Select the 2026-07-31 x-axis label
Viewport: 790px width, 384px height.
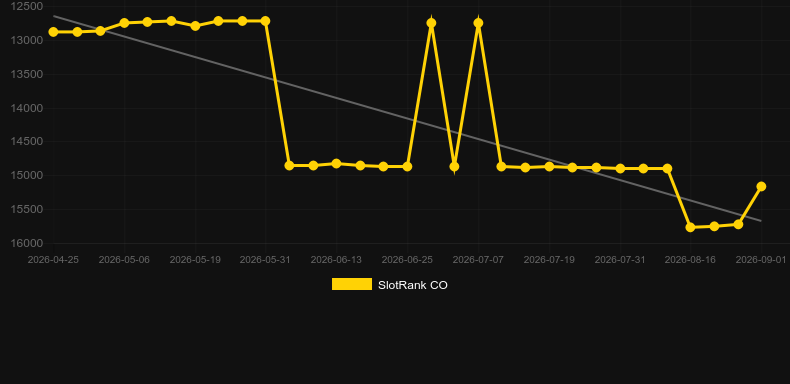pyautogui.click(x=620, y=260)
